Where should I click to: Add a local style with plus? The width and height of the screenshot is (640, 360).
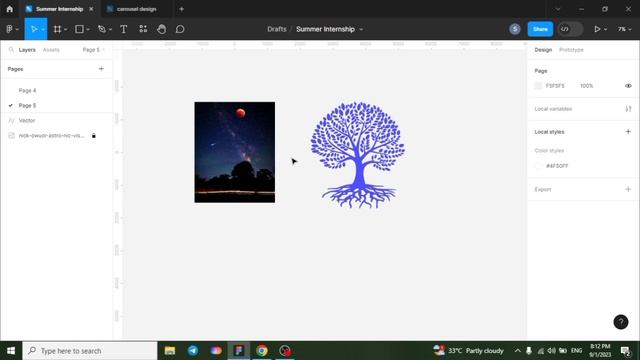628,131
